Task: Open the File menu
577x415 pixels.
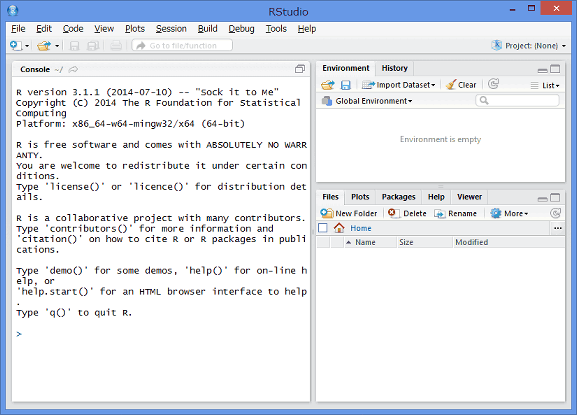Action: tap(18, 29)
